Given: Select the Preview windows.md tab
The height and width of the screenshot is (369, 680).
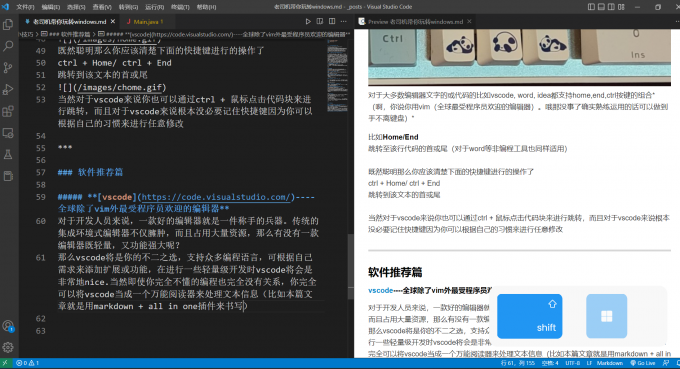Looking at the screenshot, I should click(x=415, y=21).
